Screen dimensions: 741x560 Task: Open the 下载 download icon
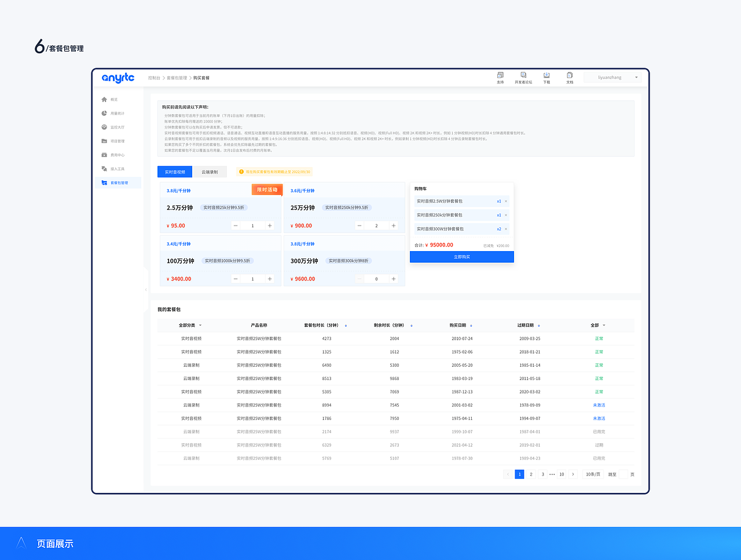(x=546, y=75)
